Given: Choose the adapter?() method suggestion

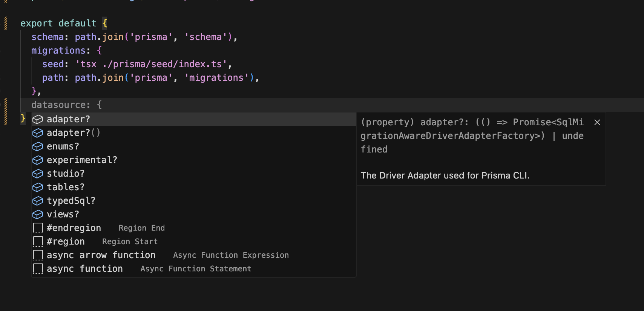Looking at the screenshot, I should [73, 133].
